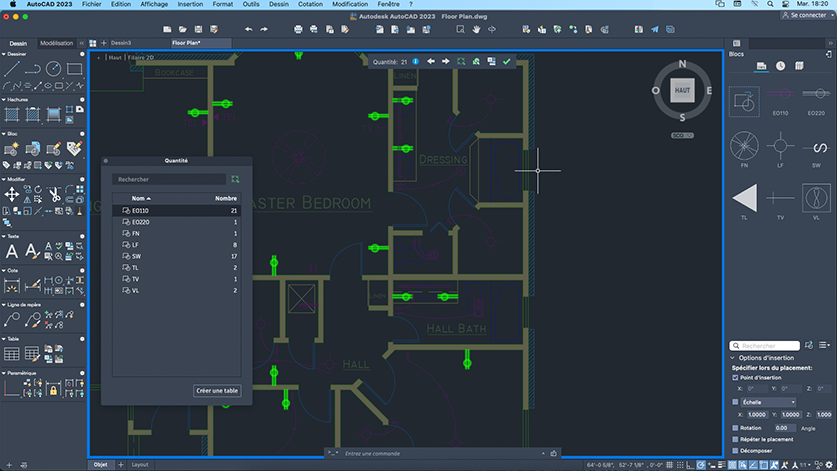This screenshot has width=837, height=471.
Task: Go to previous counted object arrow
Action: (x=431, y=62)
